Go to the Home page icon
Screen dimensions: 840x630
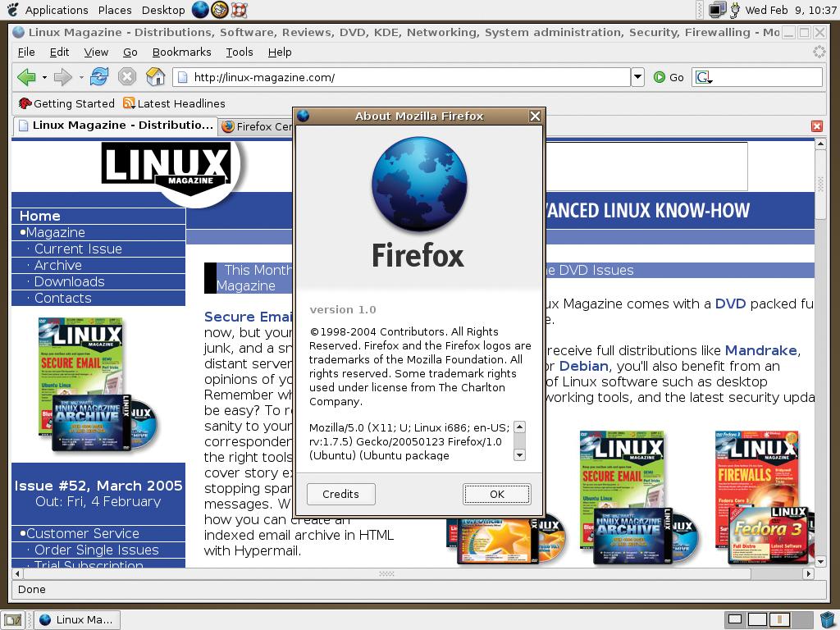pyautogui.click(x=155, y=76)
